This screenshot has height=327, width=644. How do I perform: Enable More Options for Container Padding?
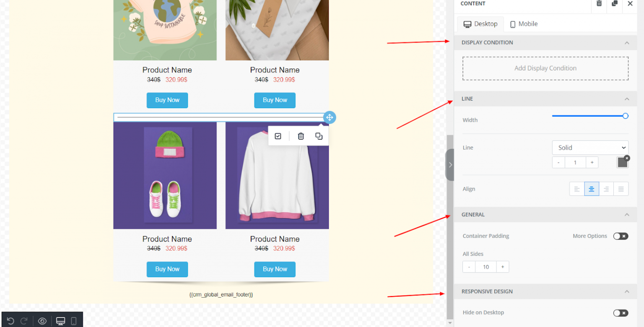coord(621,236)
